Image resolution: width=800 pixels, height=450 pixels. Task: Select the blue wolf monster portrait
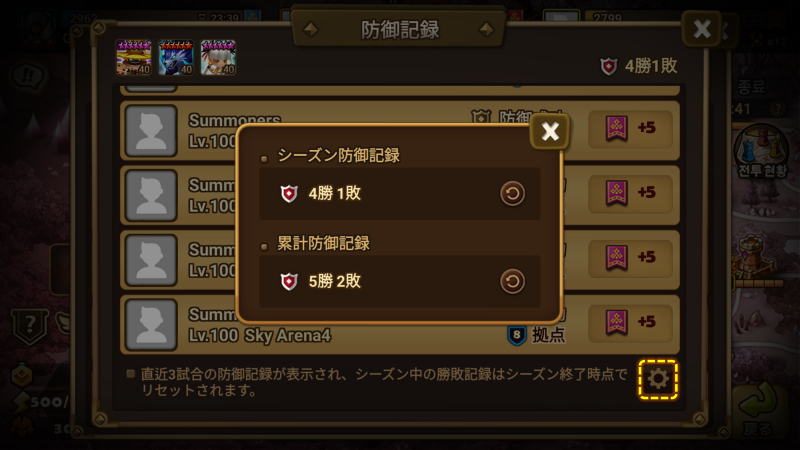coord(176,58)
